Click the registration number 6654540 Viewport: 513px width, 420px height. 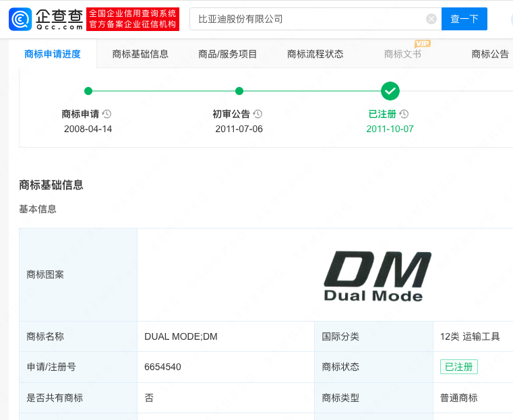[162, 367]
